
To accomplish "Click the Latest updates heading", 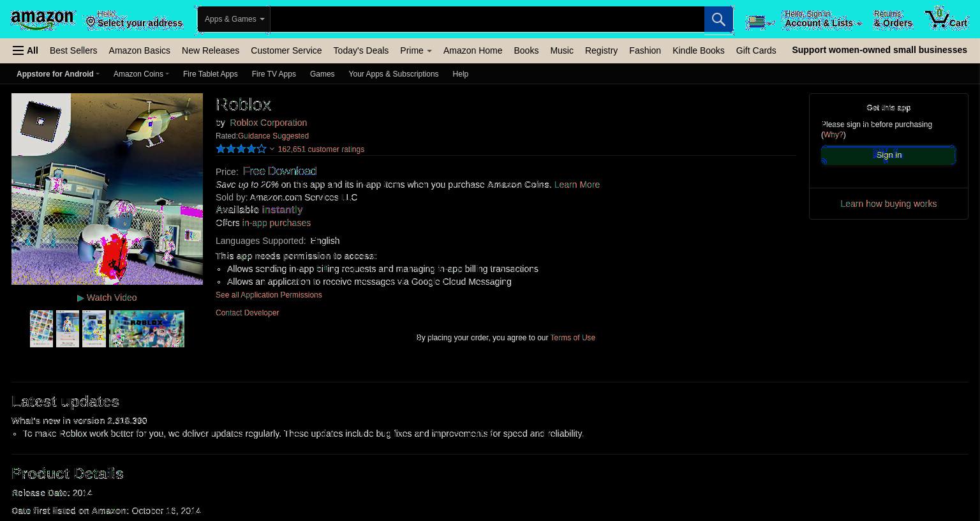I will click(x=65, y=402).
